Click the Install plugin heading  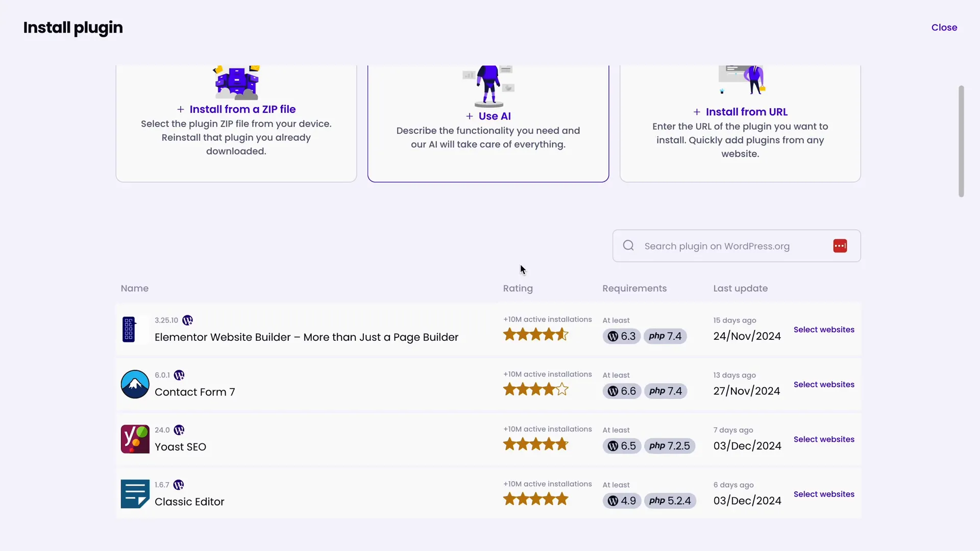point(73,28)
